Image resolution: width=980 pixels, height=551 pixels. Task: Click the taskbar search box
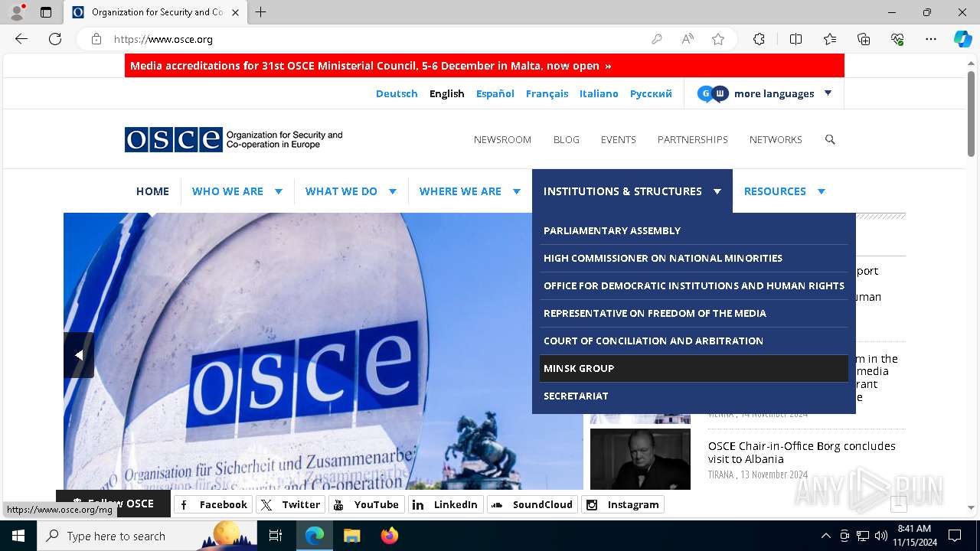click(147, 536)
